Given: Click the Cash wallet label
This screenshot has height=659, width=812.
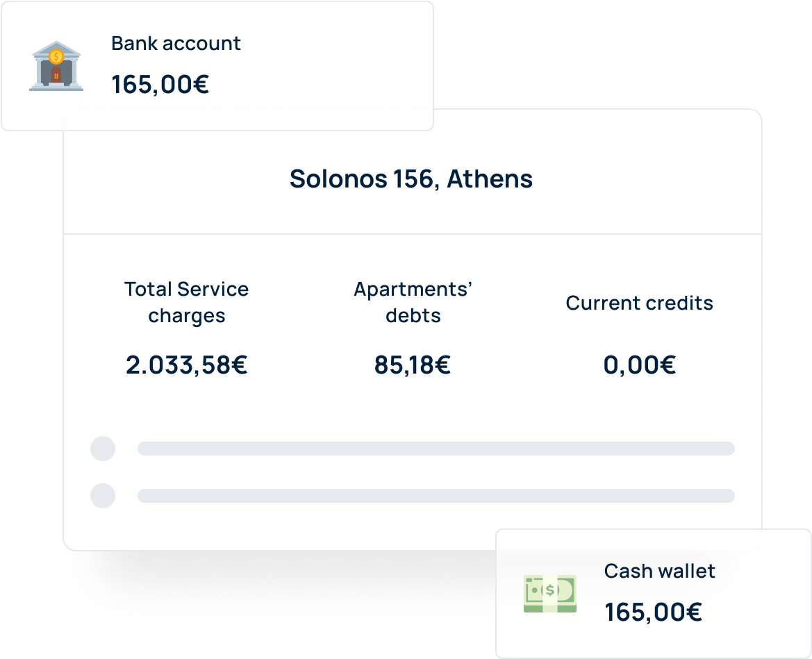Looking at the screenshot, I should [x=659, y=571].
